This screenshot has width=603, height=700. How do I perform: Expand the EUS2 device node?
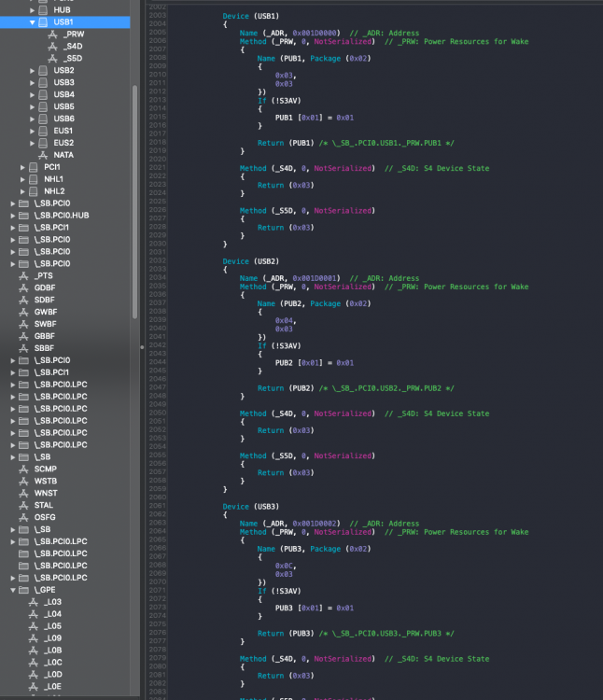tap(32, 143)
